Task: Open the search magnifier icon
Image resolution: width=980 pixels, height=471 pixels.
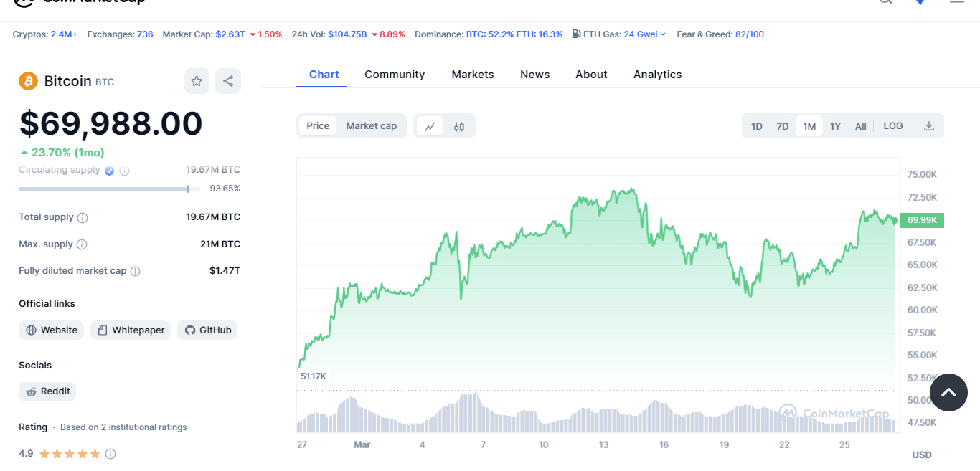Action: tap(885, 1)
